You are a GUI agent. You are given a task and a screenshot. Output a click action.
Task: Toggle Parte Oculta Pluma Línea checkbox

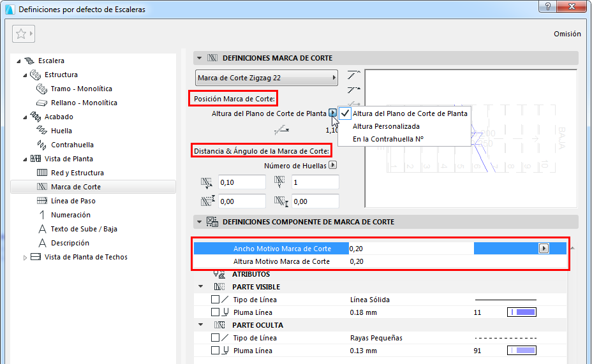coord(215,351)
